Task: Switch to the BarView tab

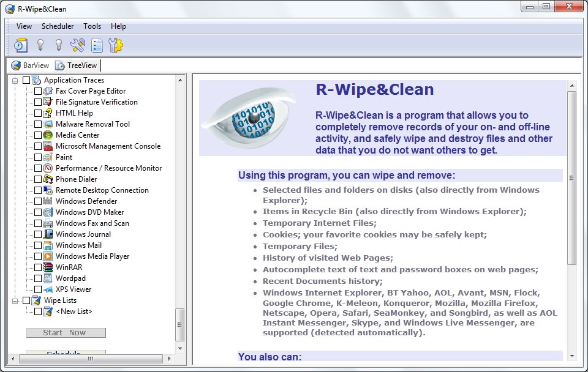Action: click(x=30, y=65)
